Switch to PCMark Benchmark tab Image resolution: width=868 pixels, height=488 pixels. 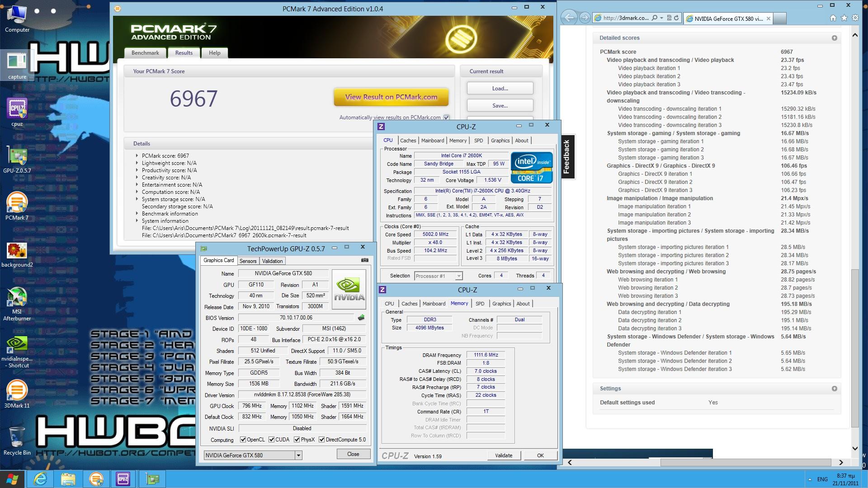click(145, 53)
